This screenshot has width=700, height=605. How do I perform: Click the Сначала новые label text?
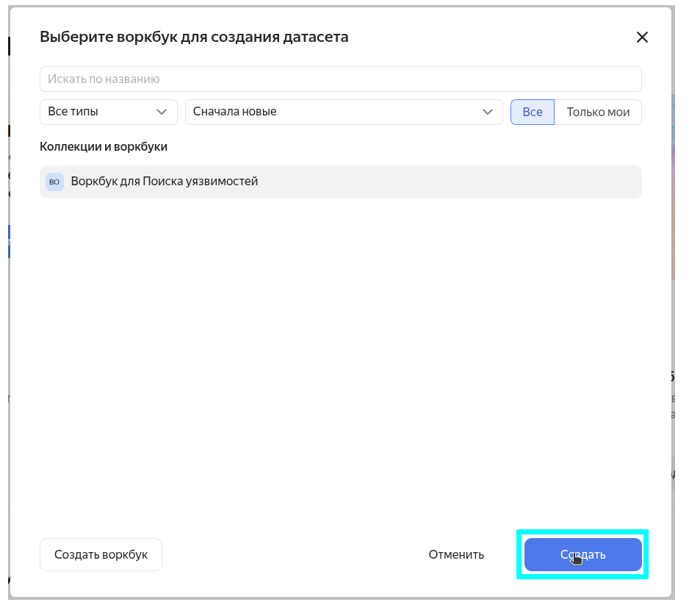pyautogui.click(x=234, y=112)
